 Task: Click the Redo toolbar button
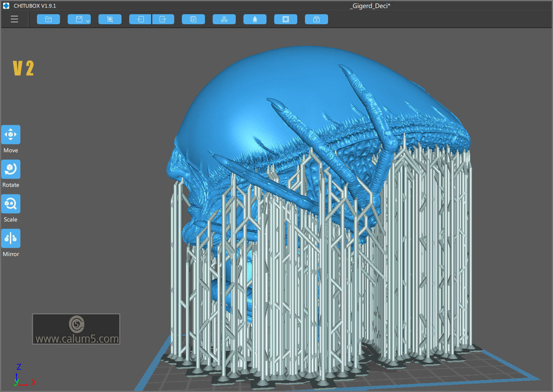(163, 19)
